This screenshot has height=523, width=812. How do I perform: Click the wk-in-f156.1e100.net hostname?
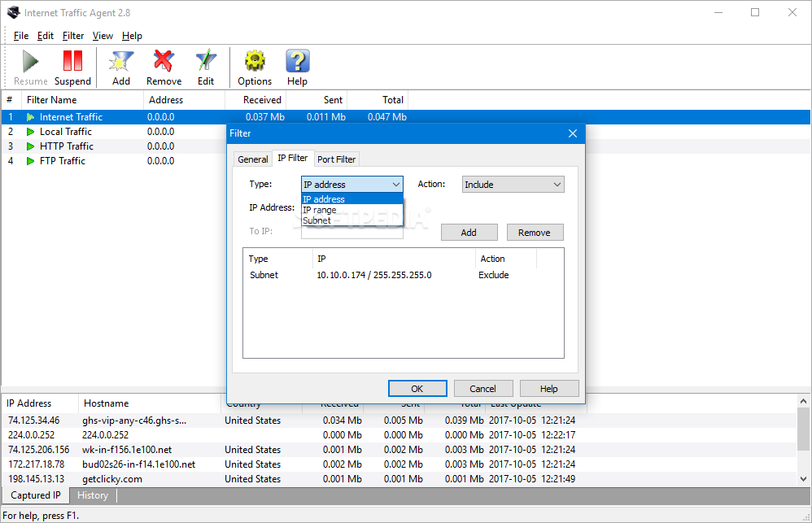coord(127,450)
